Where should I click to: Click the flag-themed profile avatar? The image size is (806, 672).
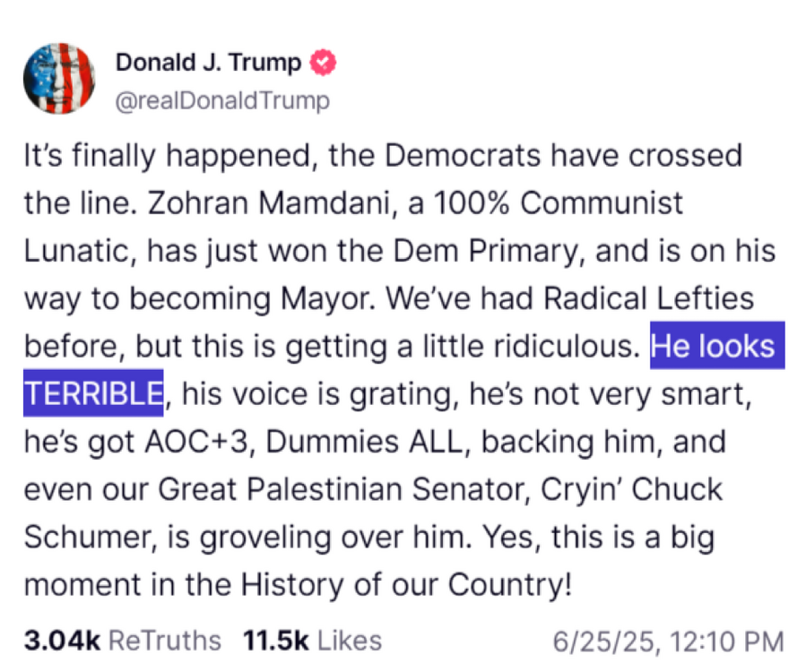tap(59, 78)
